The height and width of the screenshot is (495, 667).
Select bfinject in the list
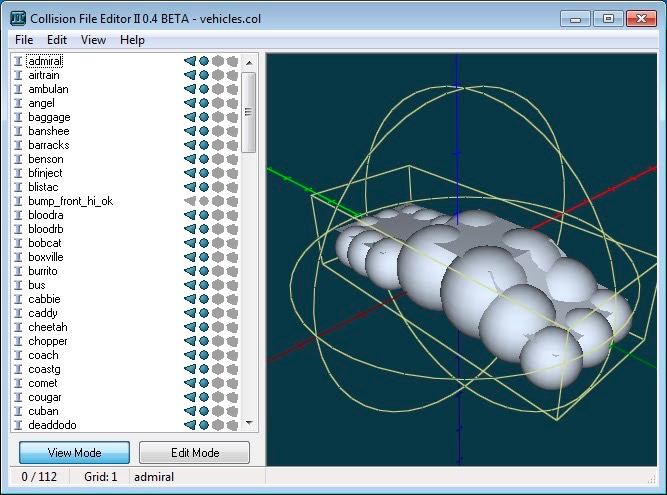point(45,173)
